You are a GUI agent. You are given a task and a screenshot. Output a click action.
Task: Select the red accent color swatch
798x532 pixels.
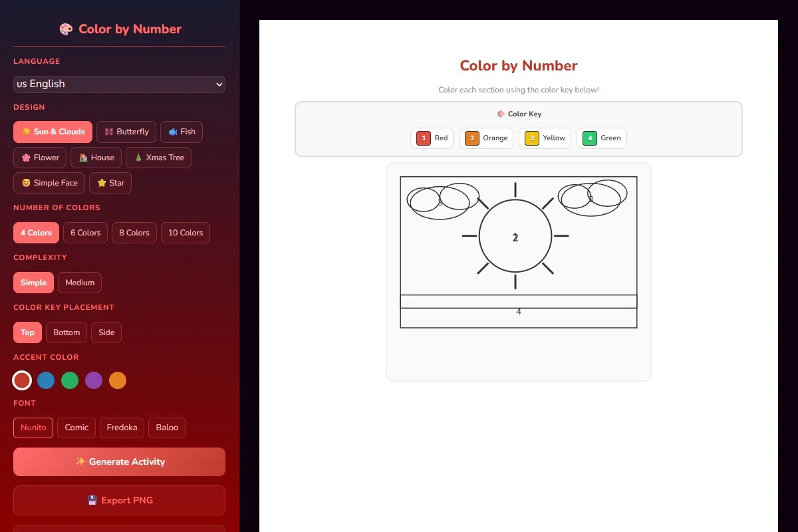[22, 380]
